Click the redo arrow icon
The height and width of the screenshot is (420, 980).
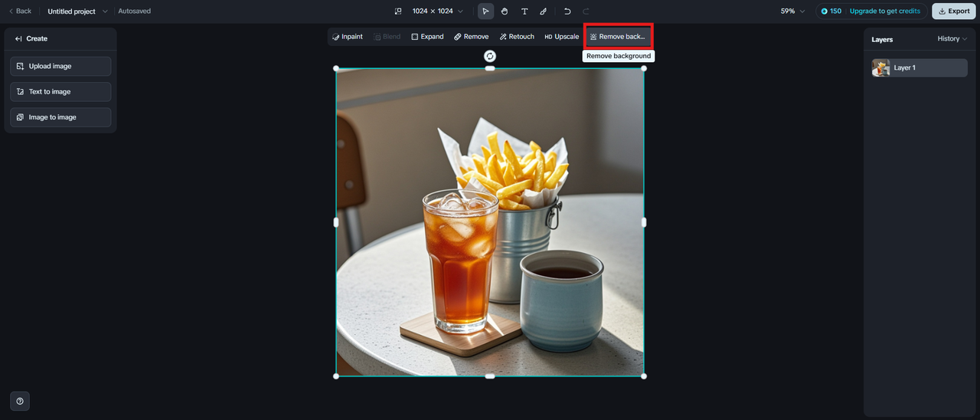pos(586,11)
